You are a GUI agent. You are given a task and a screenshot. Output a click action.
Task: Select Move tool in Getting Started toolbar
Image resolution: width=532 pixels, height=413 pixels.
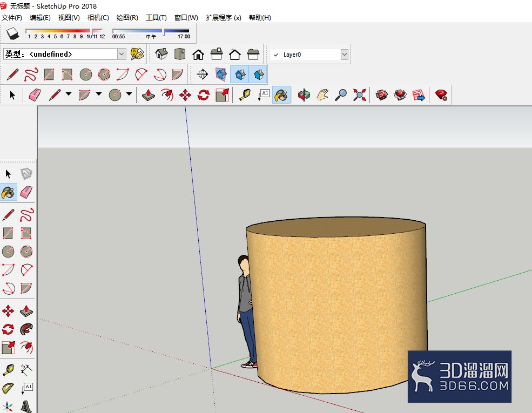click(x=185, y=95)
